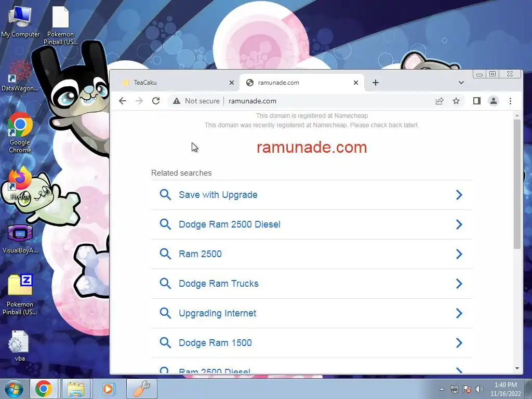Screen dimensions: 532x399
Task: Open Chrome side panel icon
Action: (477, 101)
